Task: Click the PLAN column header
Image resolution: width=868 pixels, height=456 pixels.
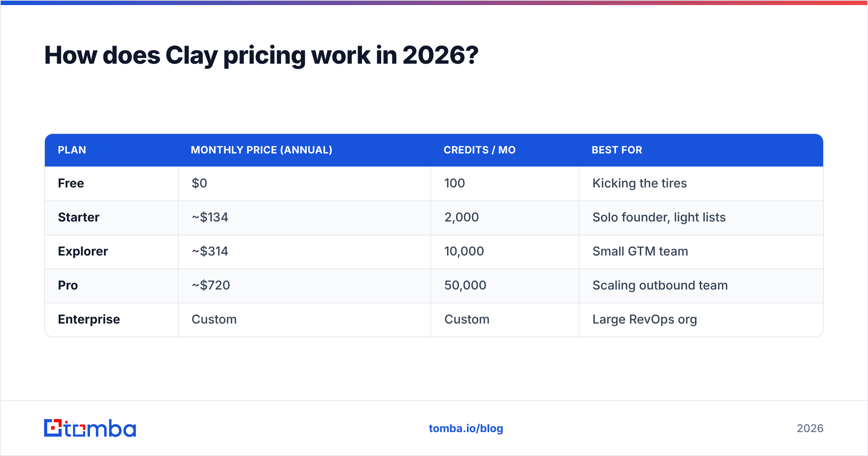Action: point(111,150)
